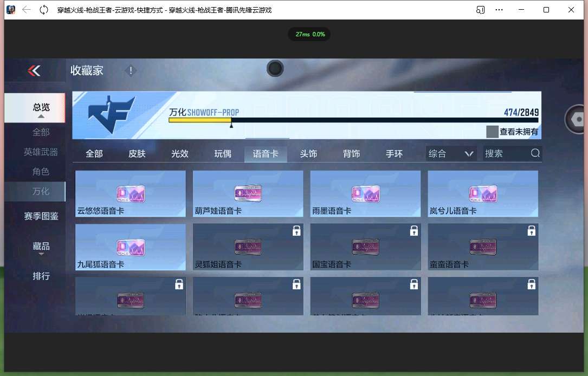Click the magnifier search icon
Image resolution: width=588 pixels, height=376 pixels.
pyautogui.click(x=535, y=153)
